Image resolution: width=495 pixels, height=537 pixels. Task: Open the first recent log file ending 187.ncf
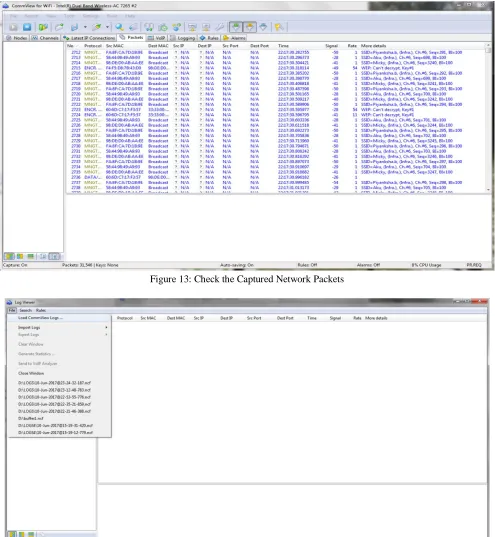[x=59, y=383]
